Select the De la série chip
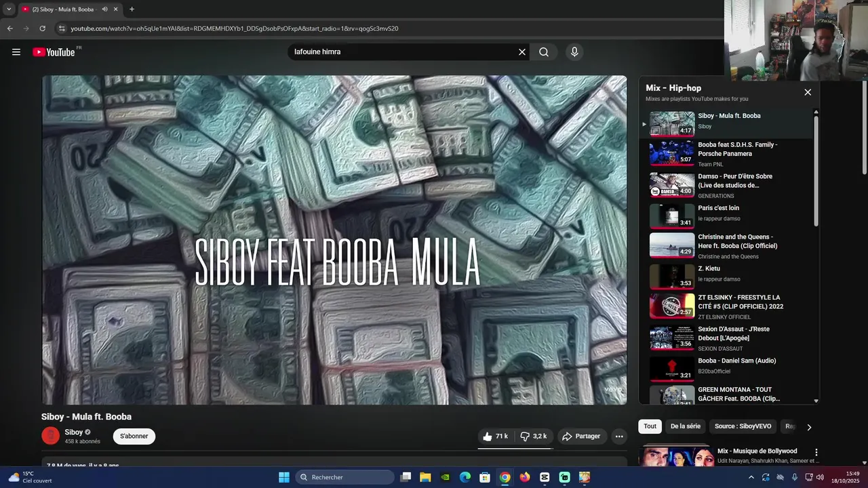868x488 pixels. [686, 426]
